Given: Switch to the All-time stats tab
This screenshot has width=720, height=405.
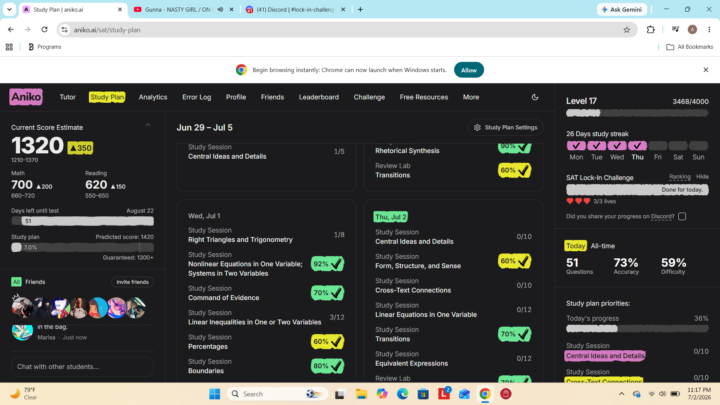Looking at the screenshot, I should click(602, 246).
